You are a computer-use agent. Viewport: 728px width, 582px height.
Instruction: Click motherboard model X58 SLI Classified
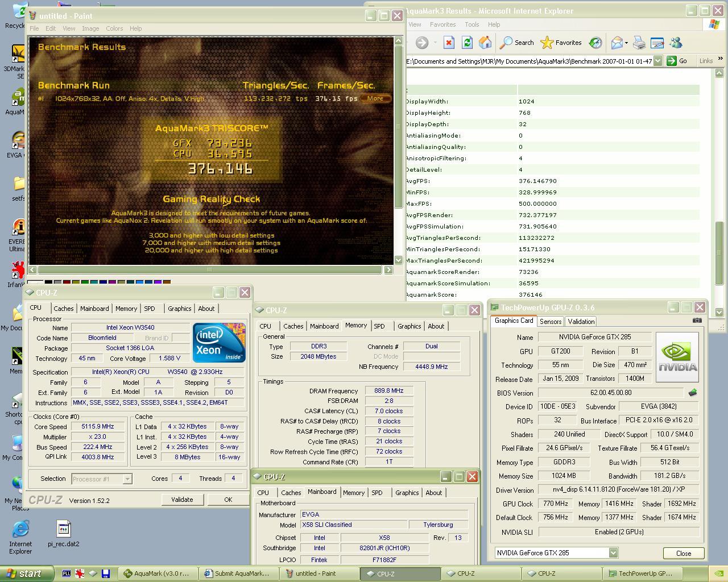tap(354, 525)
